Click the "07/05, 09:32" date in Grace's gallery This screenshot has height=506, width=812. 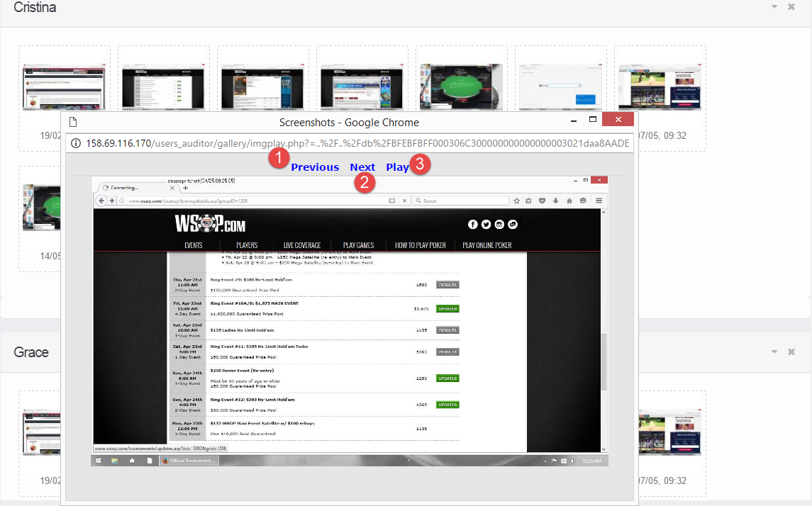[x=662, y=480]
